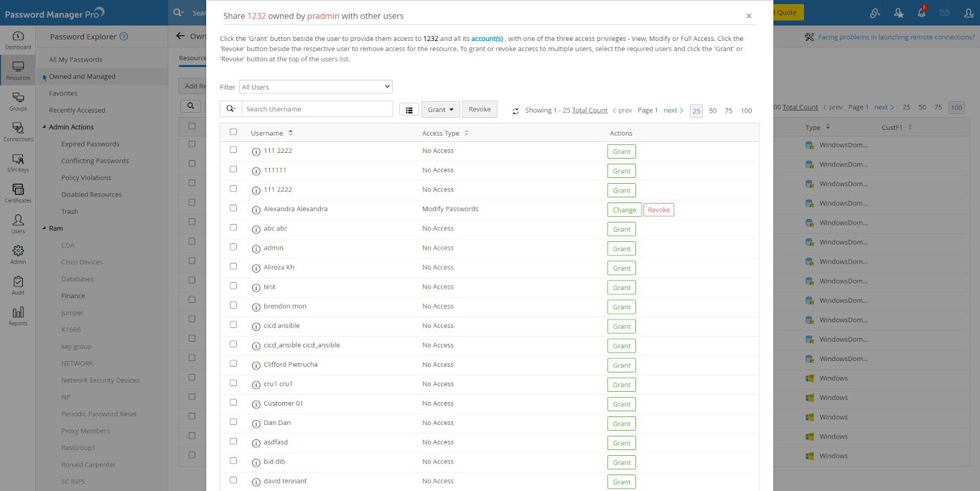
Task: Select the checkbox for Clifford Pietrucha
Action: (x=233, y=363)
